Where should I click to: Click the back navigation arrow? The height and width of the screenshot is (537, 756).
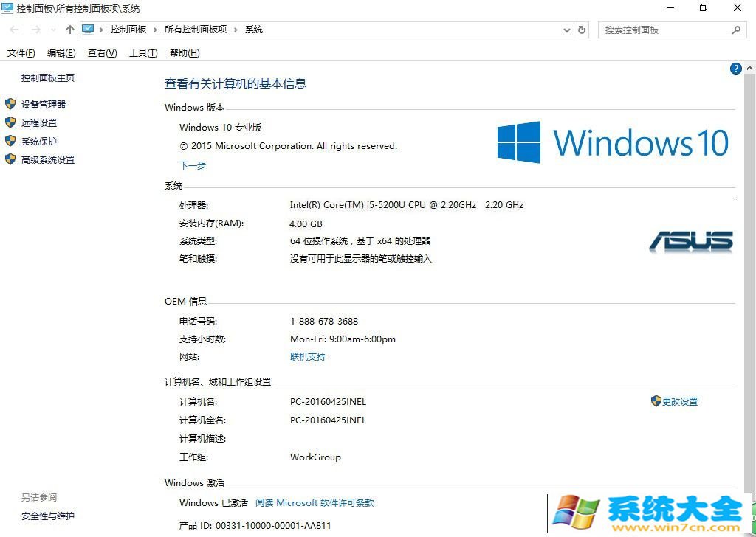point(15,30)
